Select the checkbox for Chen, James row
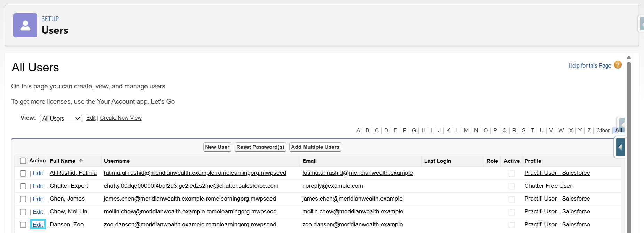 click(23, 199)
